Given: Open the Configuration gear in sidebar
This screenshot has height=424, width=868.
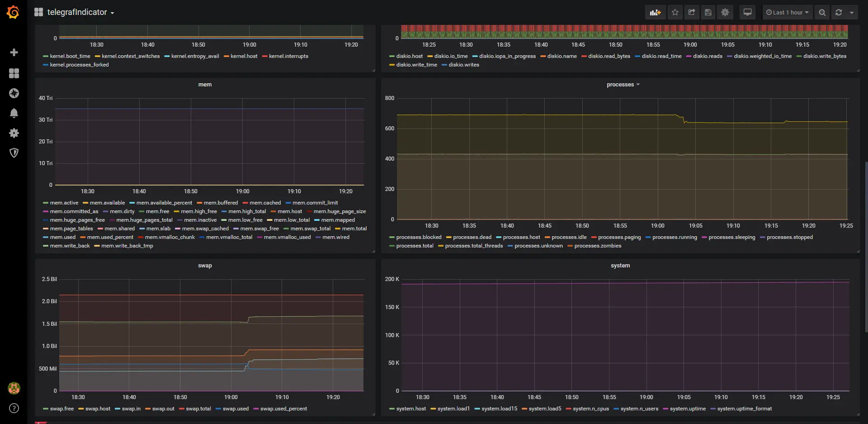Looking at the screenshot, I should tap(14, 133).
